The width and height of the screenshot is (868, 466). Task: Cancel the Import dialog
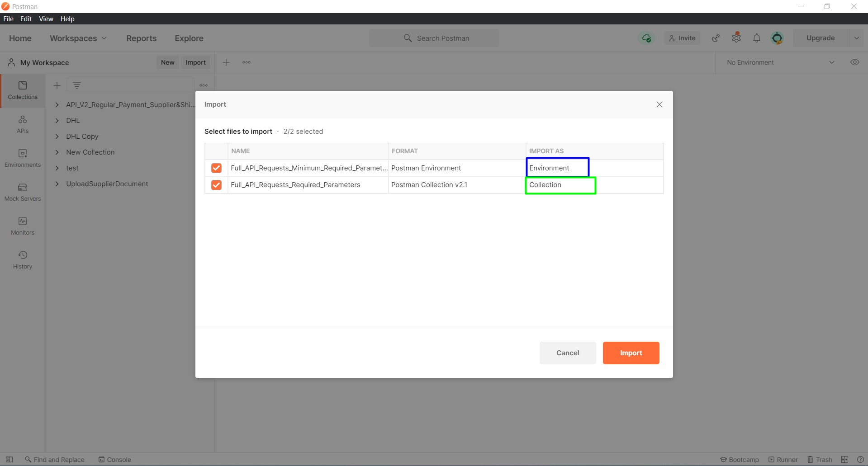[568, 353]
